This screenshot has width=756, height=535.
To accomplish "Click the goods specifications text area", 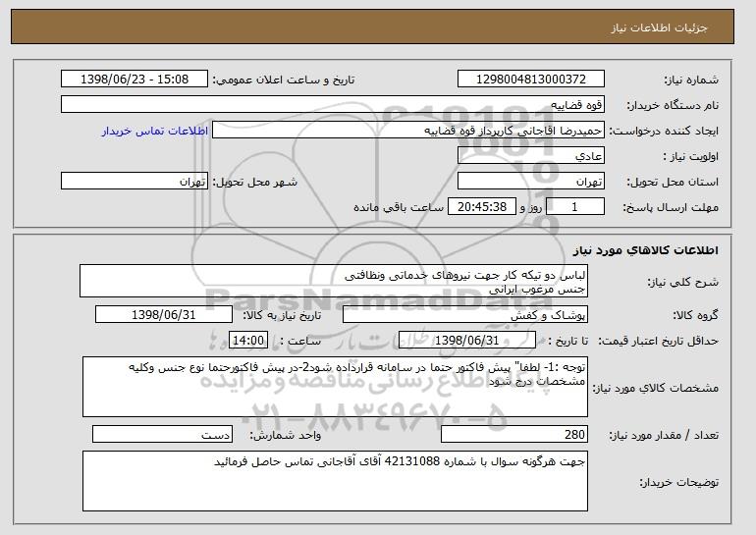I will click(335, 387).
